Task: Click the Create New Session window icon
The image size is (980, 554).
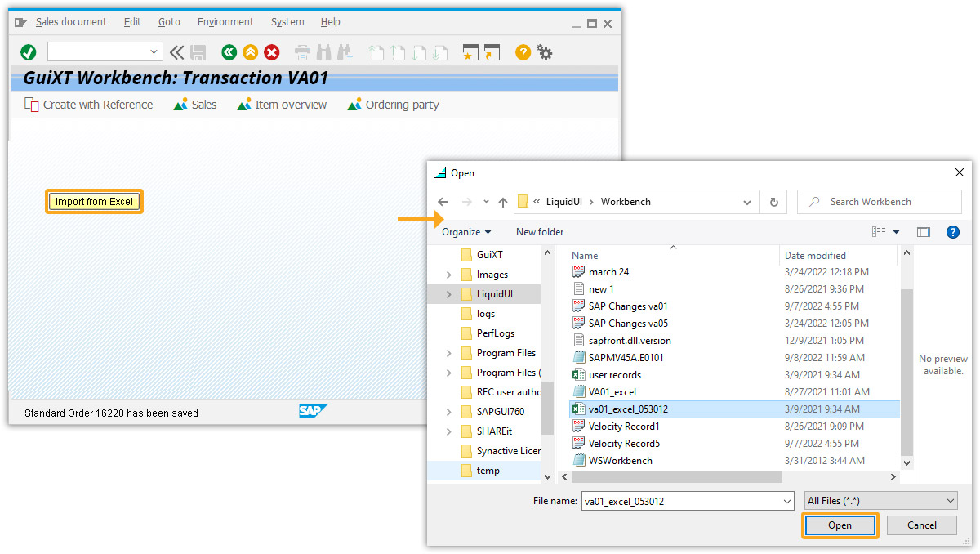Action: click(x=470, y=53)
